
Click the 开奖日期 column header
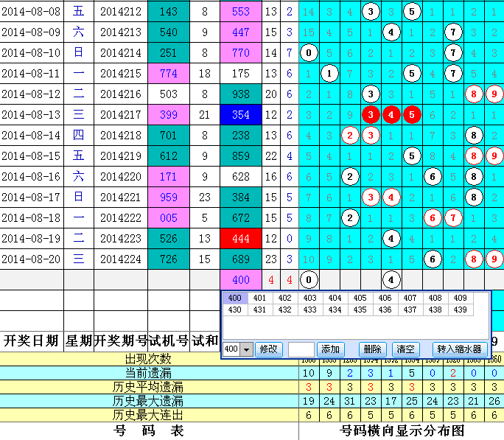31,340
